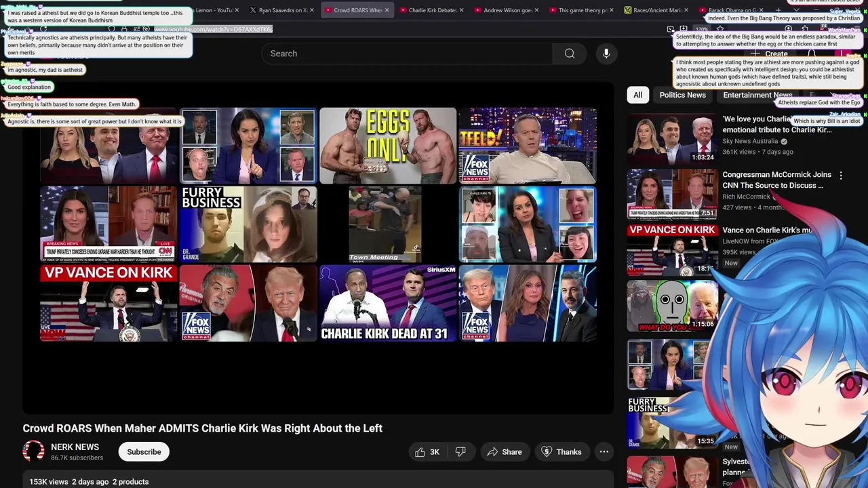Start voice search with the microphone icon
Image resolution: width=868 pixels, height=488 pixels.
(x=606, y=54)
